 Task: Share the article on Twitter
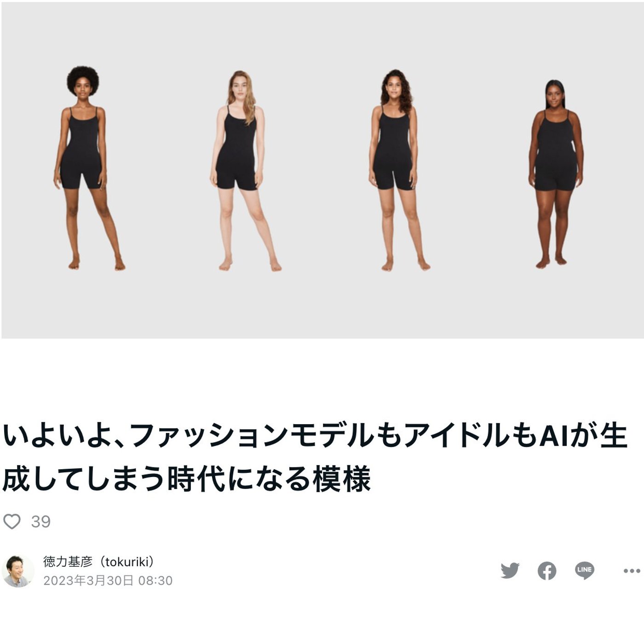click(510, 571)
